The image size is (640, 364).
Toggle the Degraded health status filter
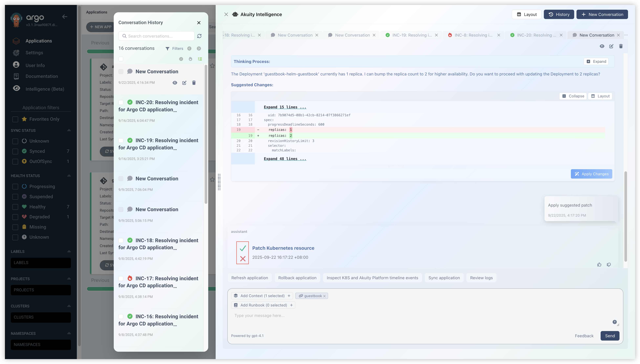tap(15, 217)
